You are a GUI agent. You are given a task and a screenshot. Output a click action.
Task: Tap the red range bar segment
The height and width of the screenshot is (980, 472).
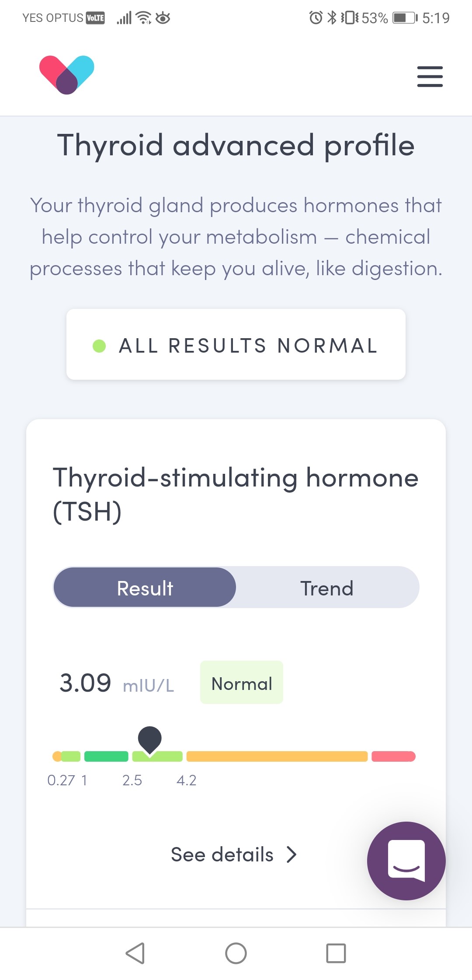point(393,756)
